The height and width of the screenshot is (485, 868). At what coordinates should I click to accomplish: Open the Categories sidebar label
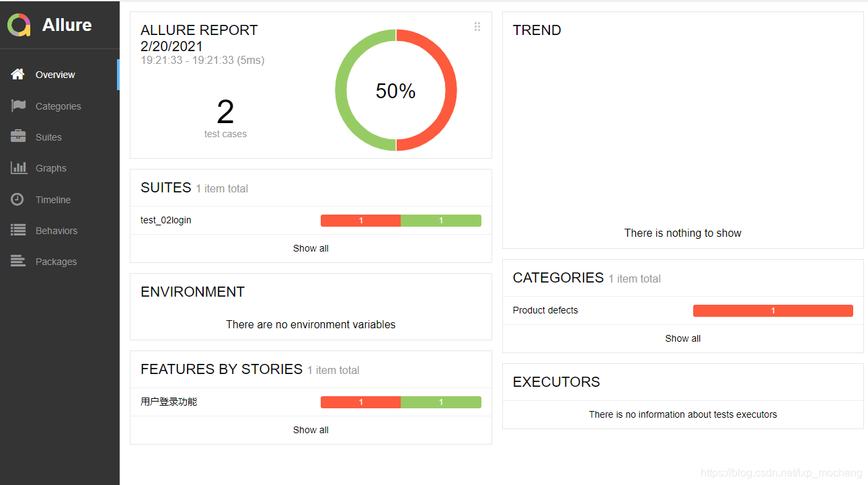[x=58, y=106]
